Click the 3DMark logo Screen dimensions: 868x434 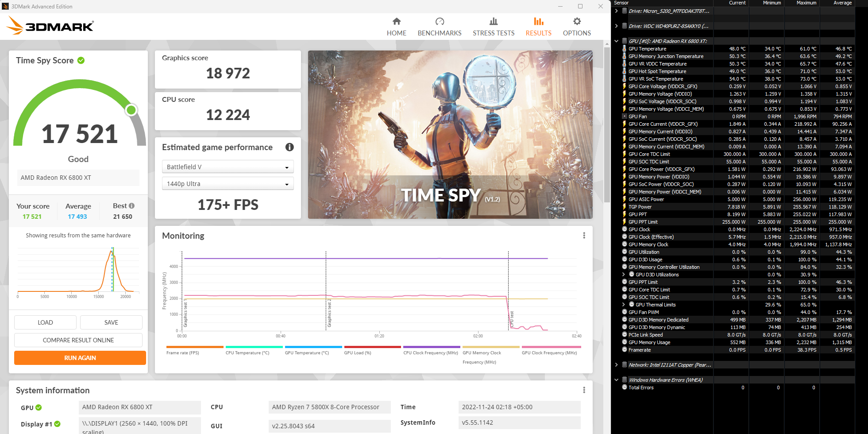[x=50, y=26]
